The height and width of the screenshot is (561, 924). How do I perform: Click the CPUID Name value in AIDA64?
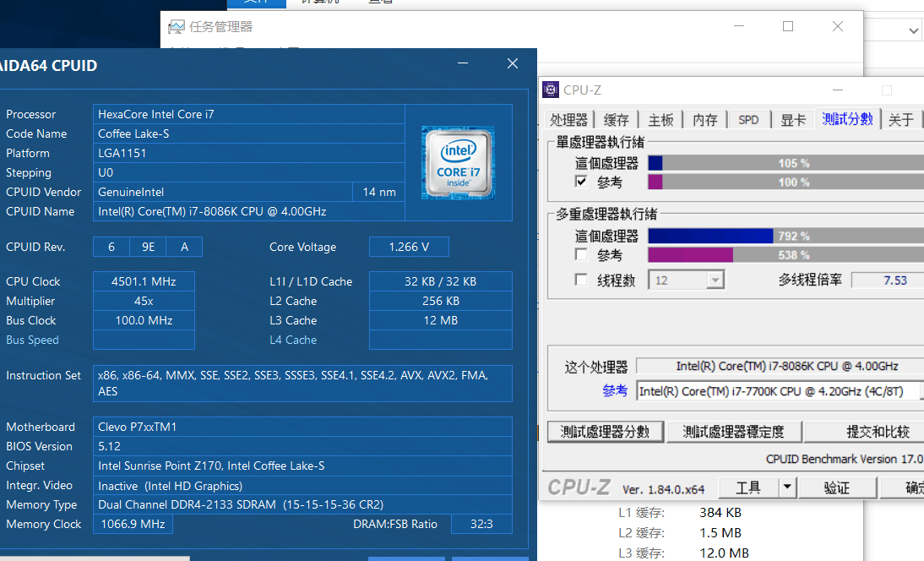pyautogui.click(x=248, y=211)
